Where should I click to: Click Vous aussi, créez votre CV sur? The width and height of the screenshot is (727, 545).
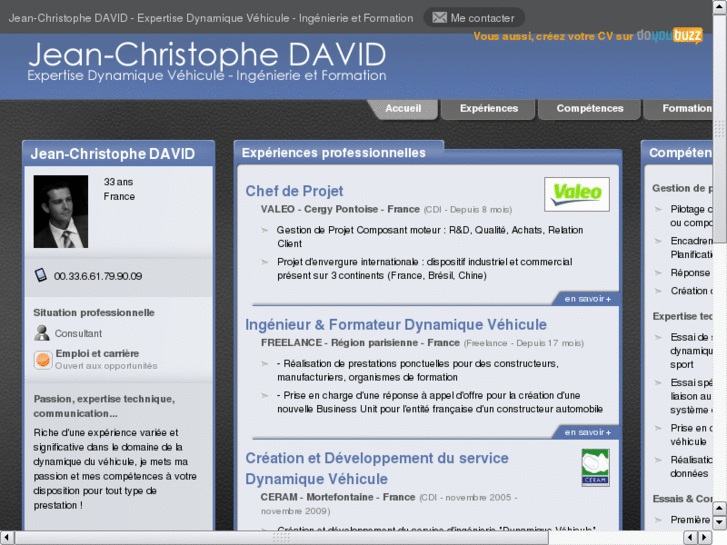[x=553, y=36]
